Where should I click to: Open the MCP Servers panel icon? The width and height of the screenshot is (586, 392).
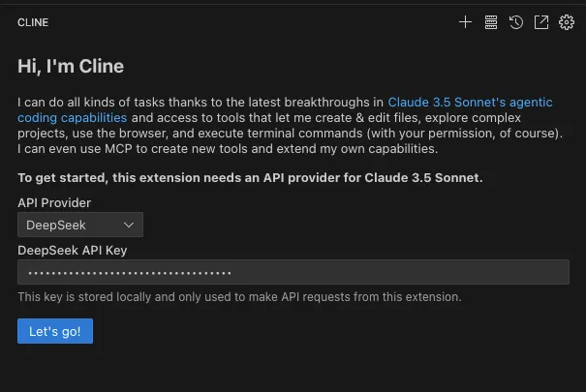[x=491, y=22]
